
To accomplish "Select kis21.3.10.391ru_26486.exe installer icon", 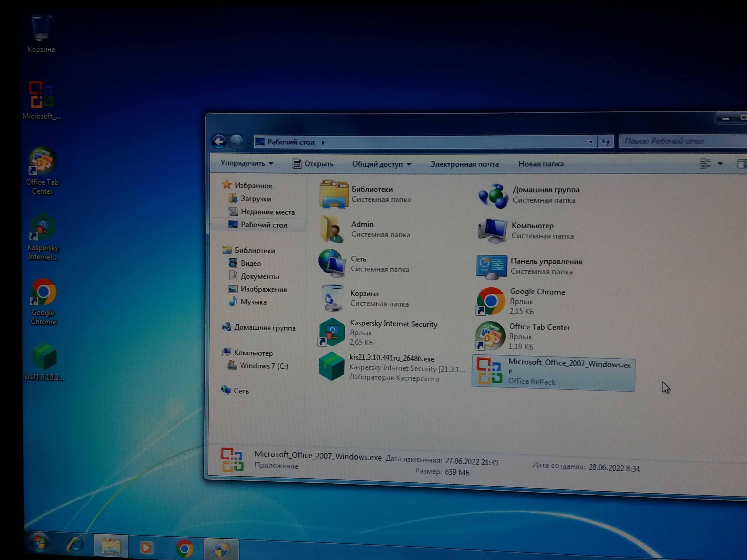I will pyautogui.click(x=332, y=367).
